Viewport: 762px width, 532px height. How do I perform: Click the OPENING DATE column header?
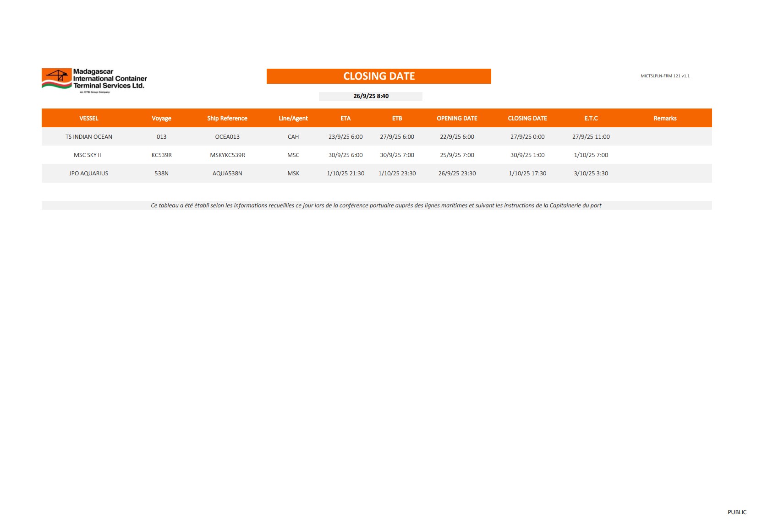coord(457,118)
